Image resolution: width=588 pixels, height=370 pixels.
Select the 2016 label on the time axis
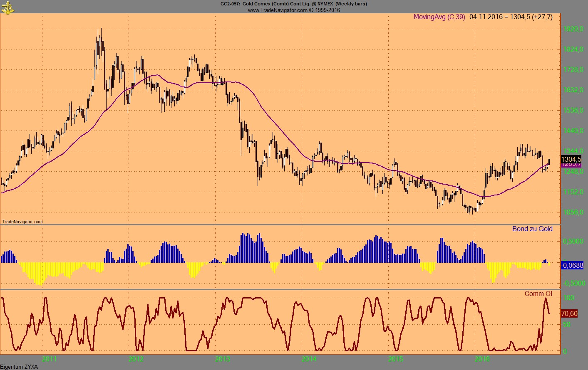click(x=482, y=358)
